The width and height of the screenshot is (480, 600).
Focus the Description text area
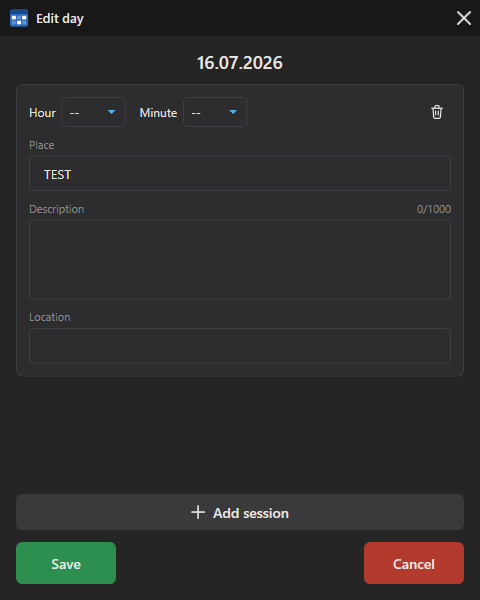coord(240,259)
